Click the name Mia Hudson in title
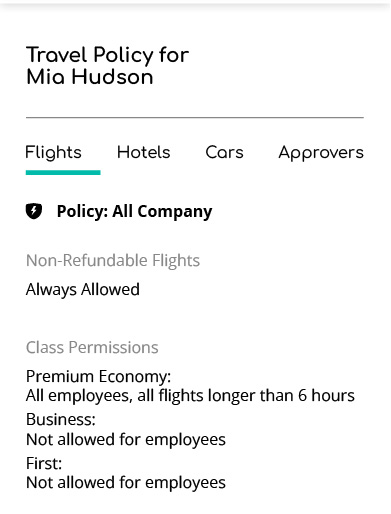The height and width of the screenshot is (514, 391). click(x=90, y=77)
